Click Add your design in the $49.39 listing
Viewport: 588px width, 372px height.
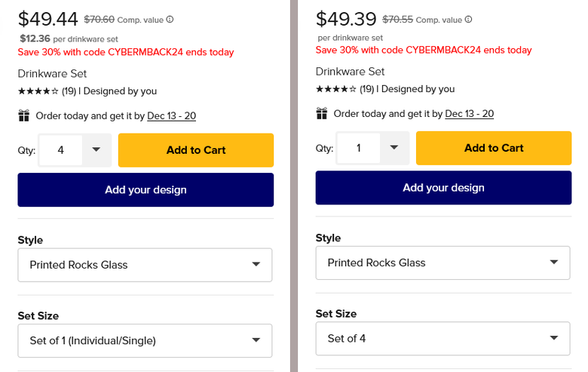443,187
